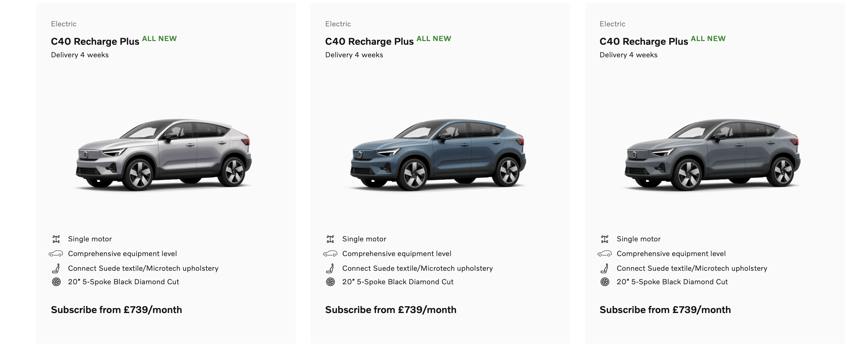Viewport: 868px width, 351px height.
Task: Select the 20" wheel icon on first card
Action: coord(57,282)
